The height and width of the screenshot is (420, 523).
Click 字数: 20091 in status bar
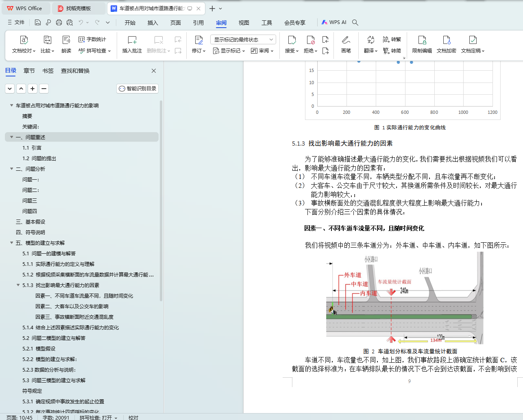click(x=56, y=418)
